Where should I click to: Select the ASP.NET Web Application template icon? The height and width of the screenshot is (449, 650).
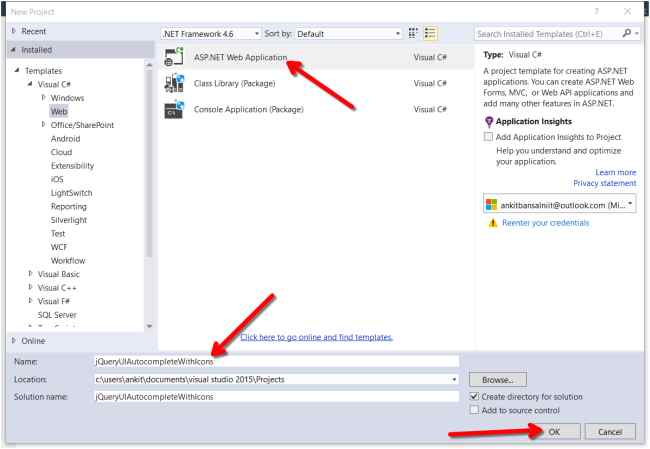(x=174, y=57)
